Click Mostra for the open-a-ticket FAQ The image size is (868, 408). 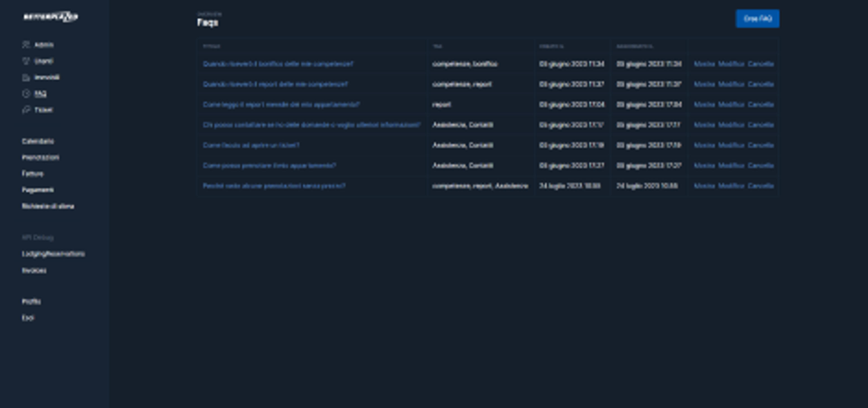pyautogui.click(x=705, y=145)
